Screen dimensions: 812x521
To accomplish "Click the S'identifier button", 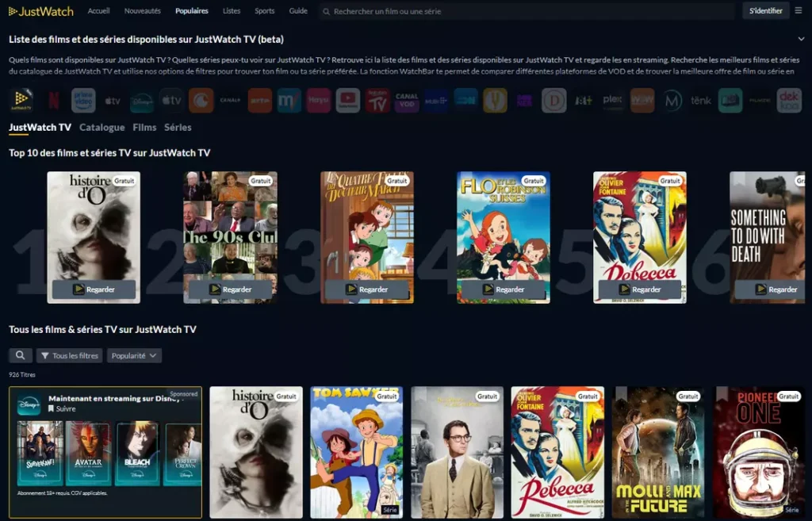I will [765, 10].
